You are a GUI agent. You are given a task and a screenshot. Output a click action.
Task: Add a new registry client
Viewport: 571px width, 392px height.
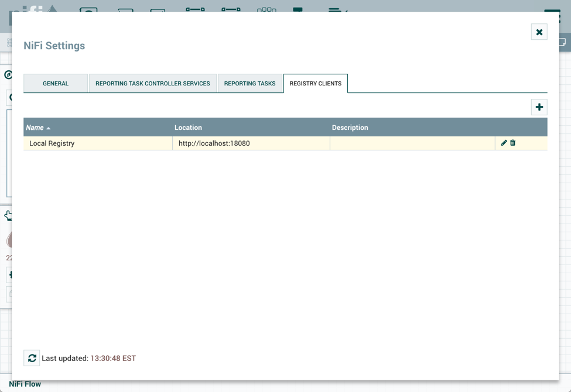[x=539, y=106]
